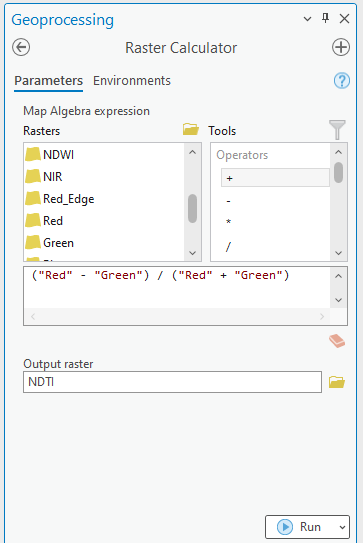Pin the Geoprocessing pane
The height and width of the screenshot is (543, 363).
(325, 18)
